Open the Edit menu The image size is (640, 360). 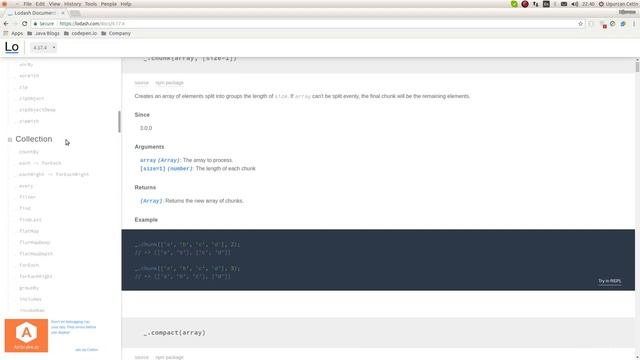40,4
